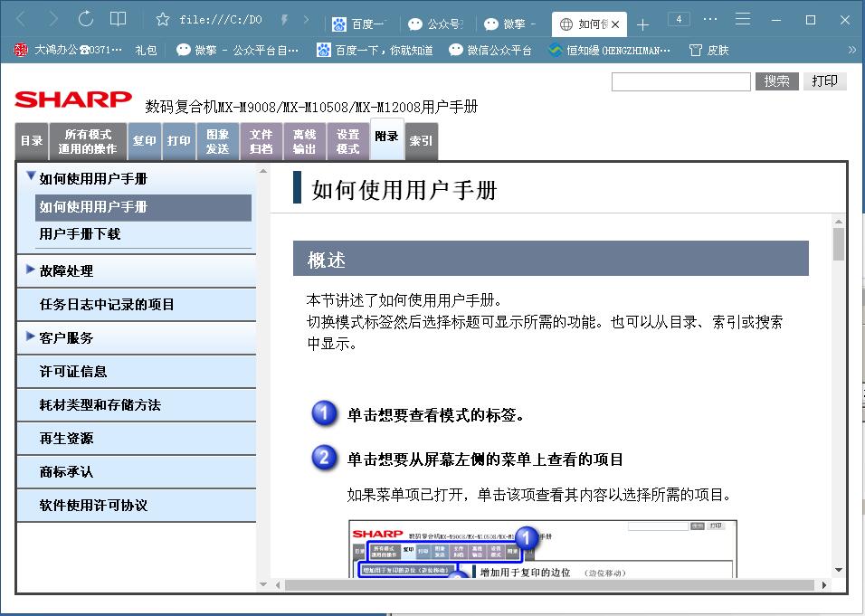Click the 打印 print button
865x616 pixels.
click(x=824, y=81)
